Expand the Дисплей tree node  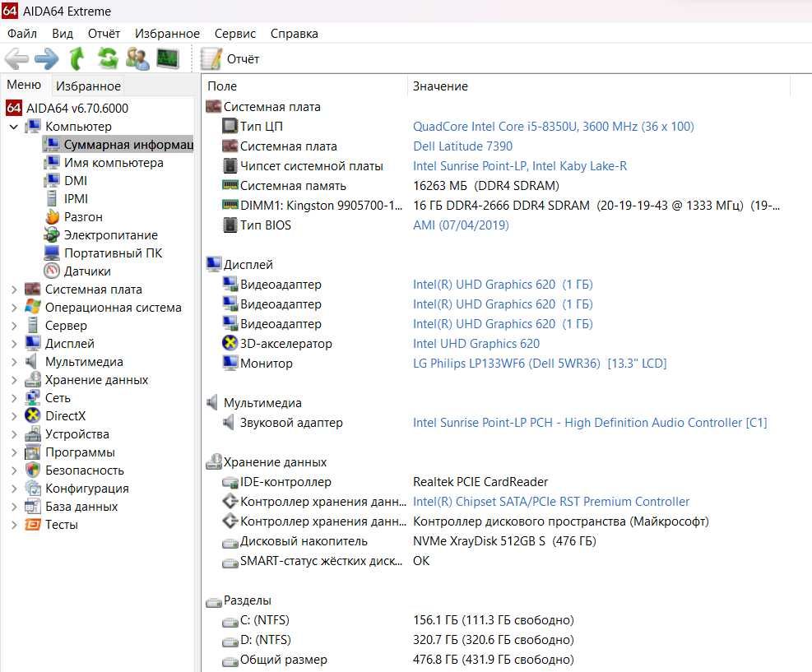pyautogui.click(x=14, y=344)
